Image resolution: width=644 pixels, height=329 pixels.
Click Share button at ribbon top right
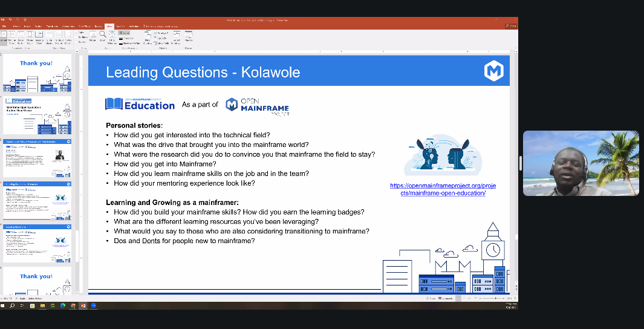pos(511,26)
